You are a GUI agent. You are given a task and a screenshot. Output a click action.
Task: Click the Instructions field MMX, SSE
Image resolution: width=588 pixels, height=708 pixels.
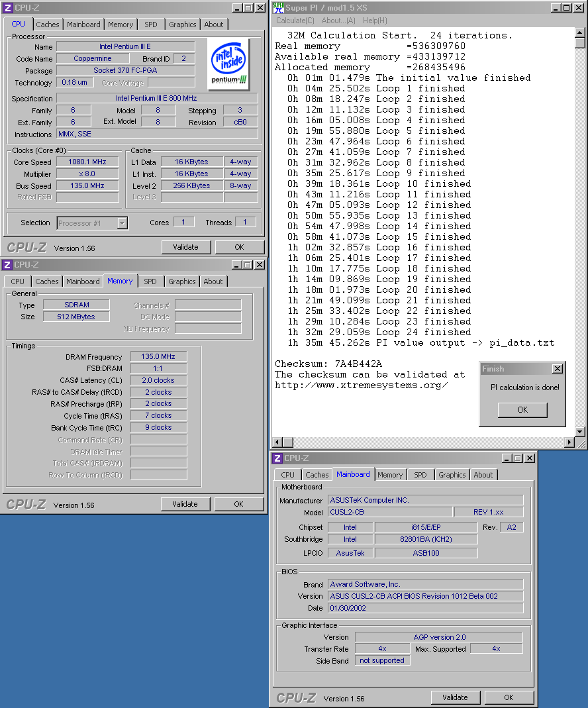[x=156, y=134]
